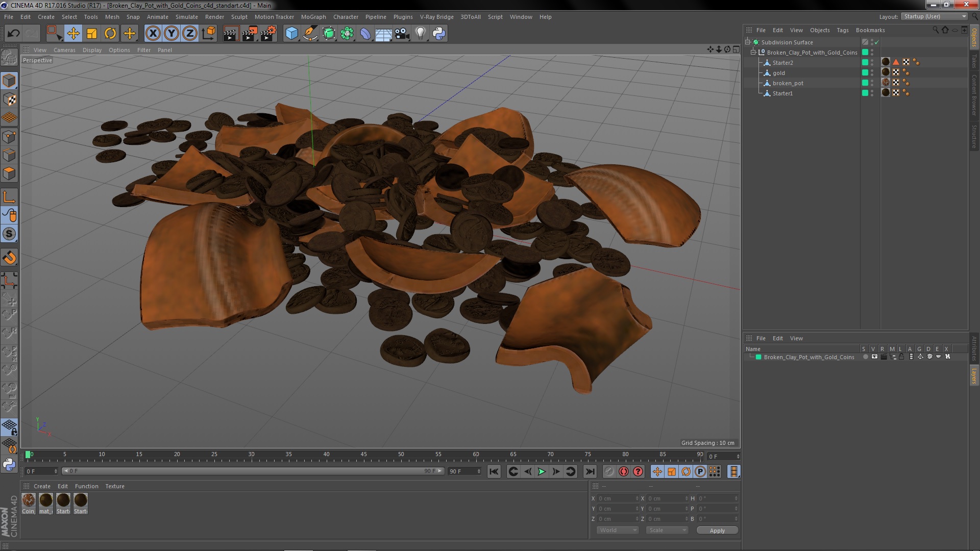This screenshot has width=980, height=551.
Task: Select the Move tool
Action: (x=73, y=34)
